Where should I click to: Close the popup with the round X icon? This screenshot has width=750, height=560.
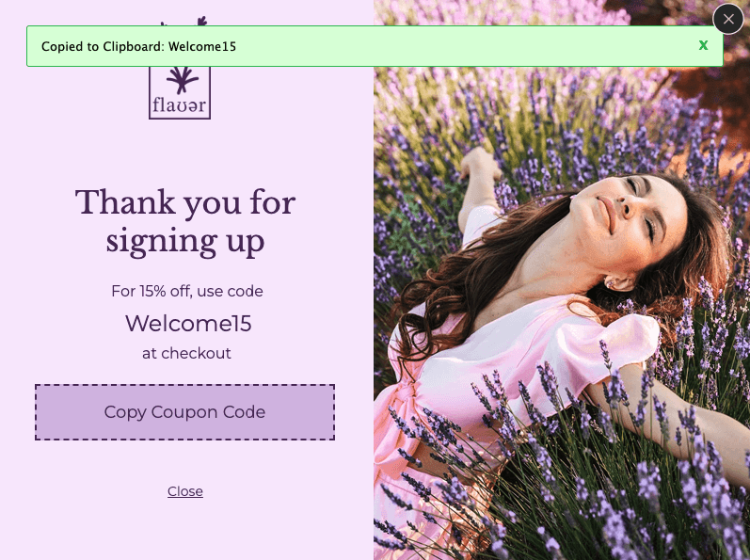[x=728, y=19]
